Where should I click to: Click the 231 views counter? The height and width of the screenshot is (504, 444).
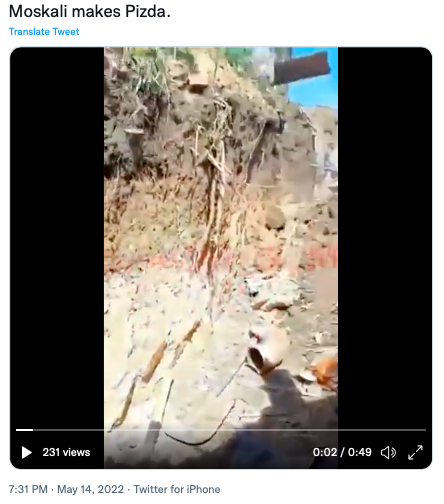66,452
